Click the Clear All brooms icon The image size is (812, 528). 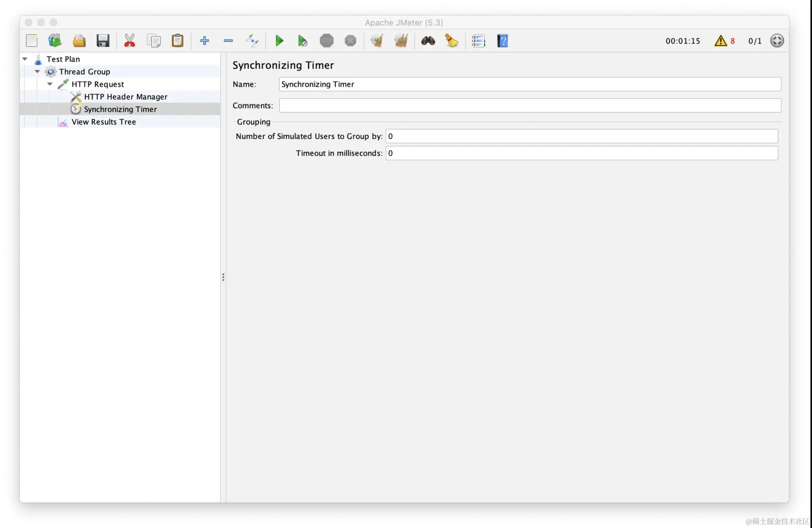click(x=401, y=41)
